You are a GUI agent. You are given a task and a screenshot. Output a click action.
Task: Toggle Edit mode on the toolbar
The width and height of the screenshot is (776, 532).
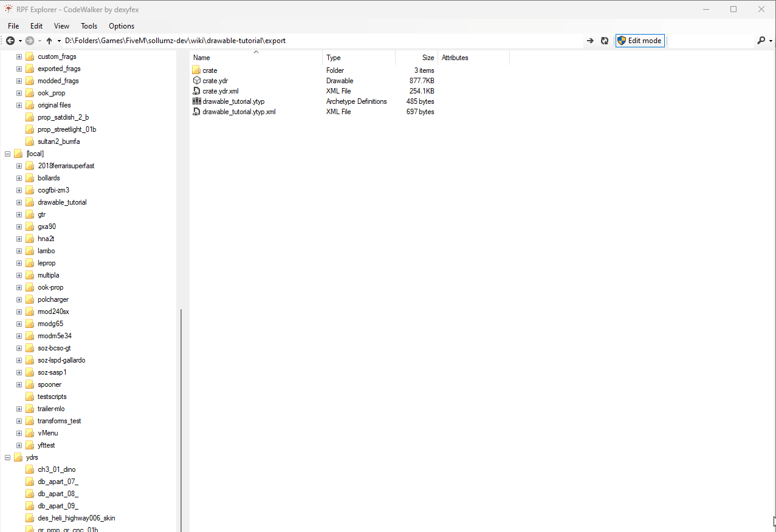(639, 41)
